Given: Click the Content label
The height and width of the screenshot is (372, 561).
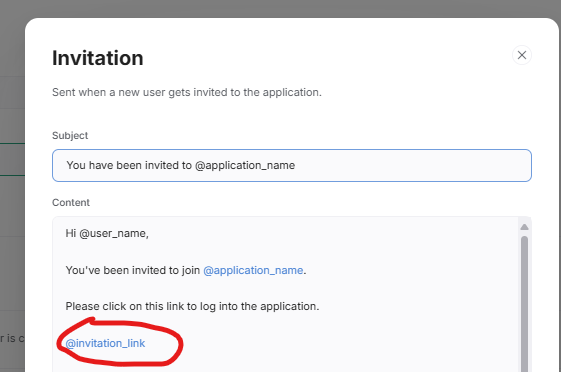Looking at the screenshot, I should [71, 202].
